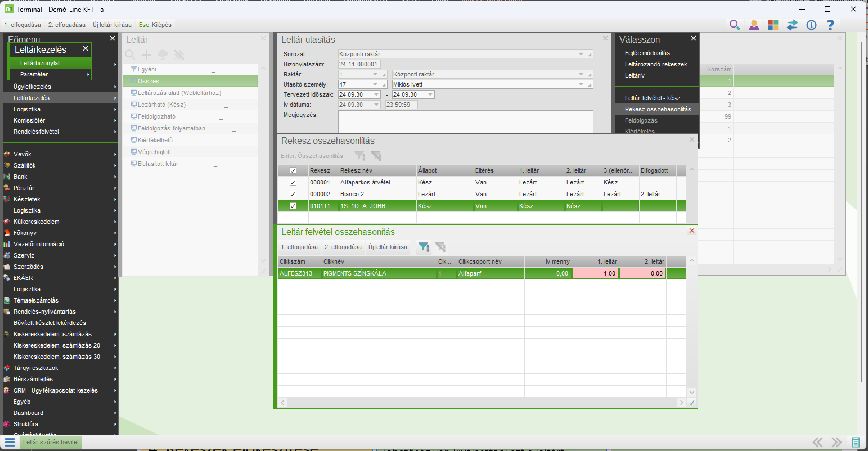Expand the Készletek menu in the sidebar
The image size is (868, 451).
pos(27,199)
